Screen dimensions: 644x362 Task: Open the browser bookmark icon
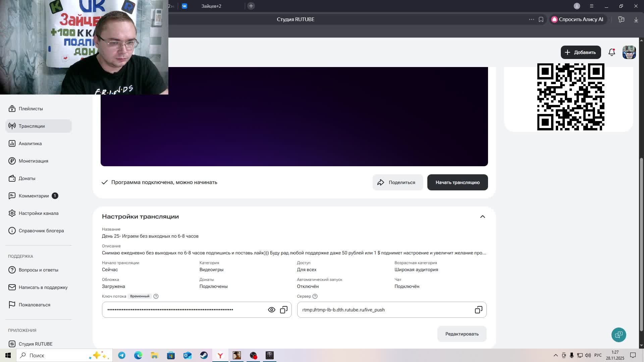click(541, 19)
